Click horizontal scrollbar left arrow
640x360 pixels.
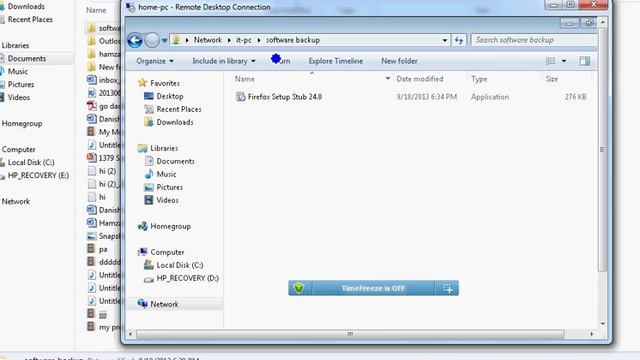point(130,334)
